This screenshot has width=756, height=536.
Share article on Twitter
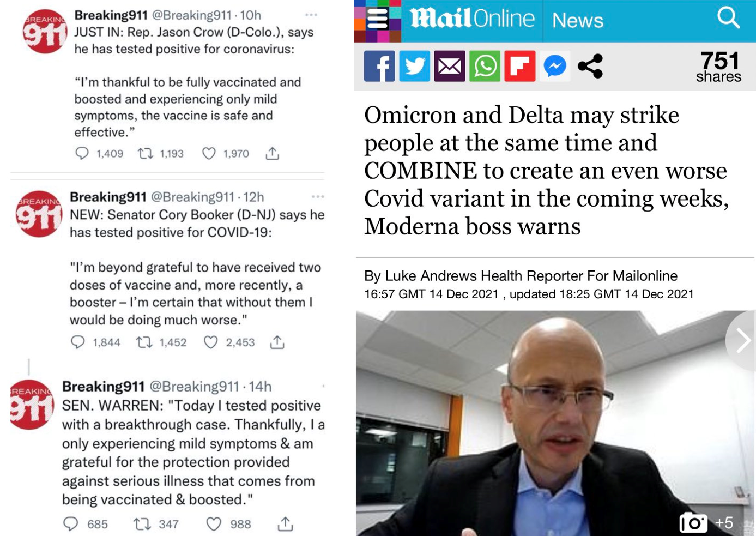(x=414, y=66)
